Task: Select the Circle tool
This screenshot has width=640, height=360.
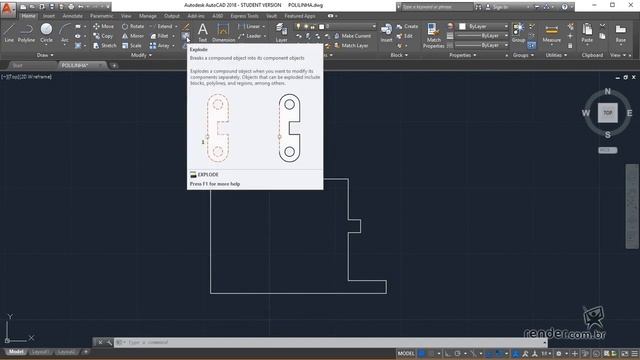Action: click(x=46, y=33)
